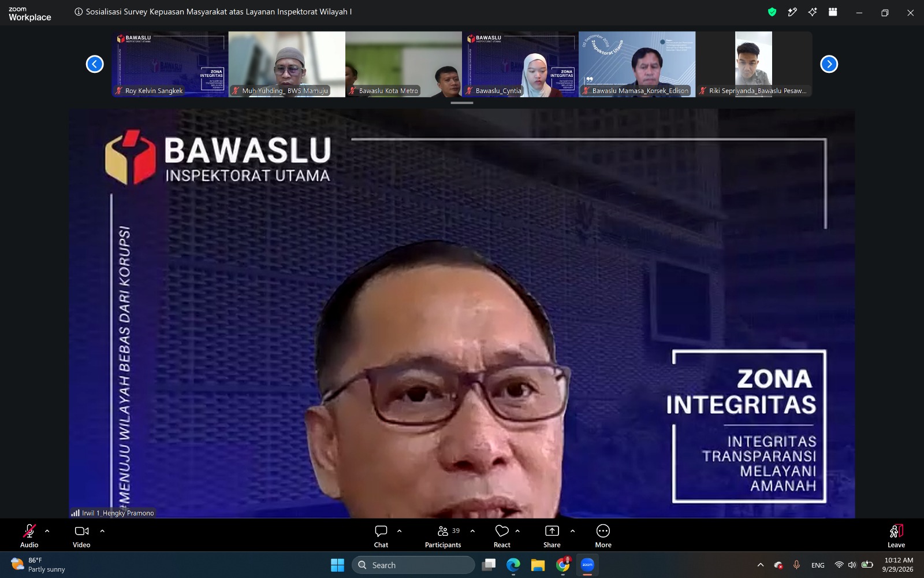
Task: Open the Windows Start menu
Action: [337, 565]
